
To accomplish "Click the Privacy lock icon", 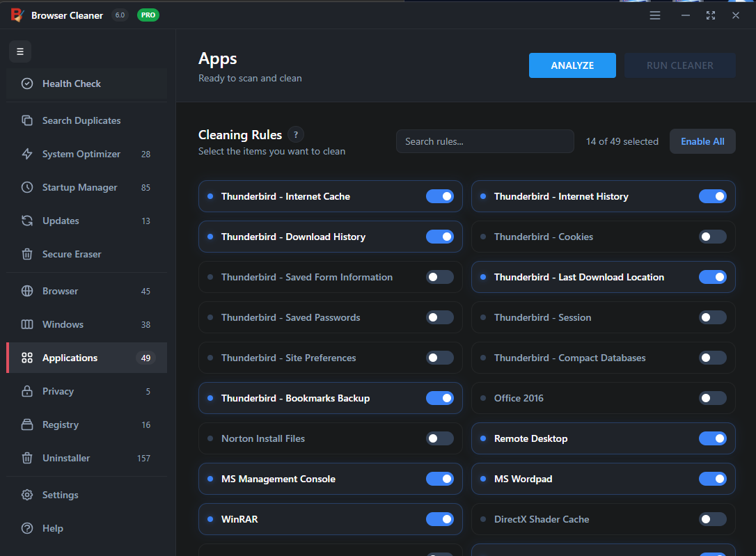I will coord(27,391).
